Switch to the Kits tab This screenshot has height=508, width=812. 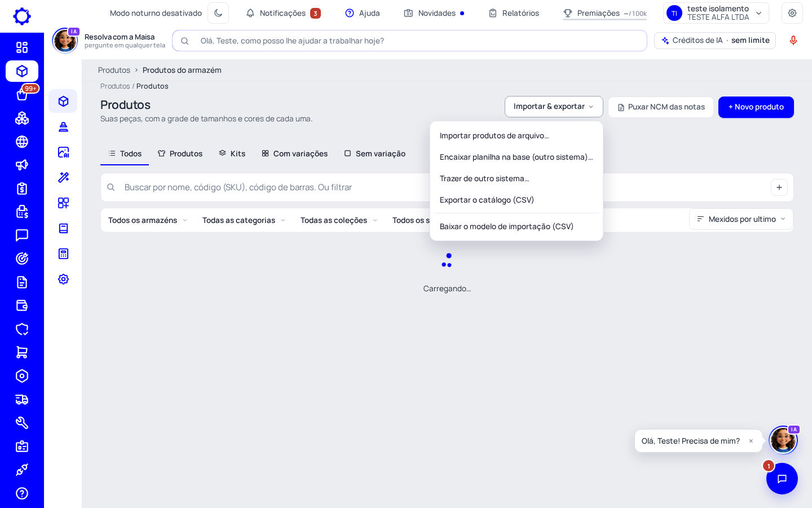[232, 154]
